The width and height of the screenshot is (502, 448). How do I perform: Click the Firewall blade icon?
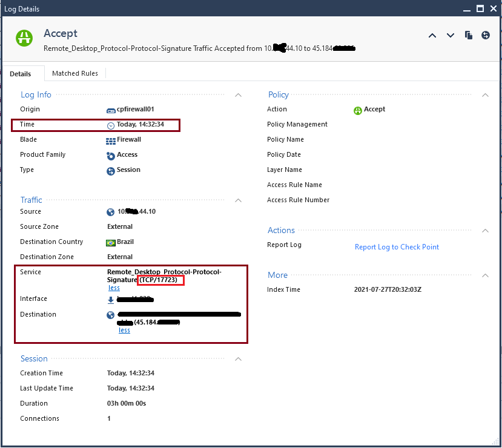111,140
